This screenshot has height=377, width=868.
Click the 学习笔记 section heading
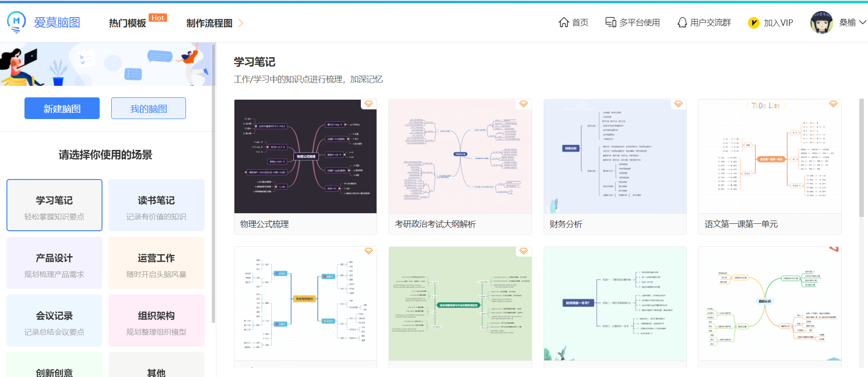click(x=254, y=62)
